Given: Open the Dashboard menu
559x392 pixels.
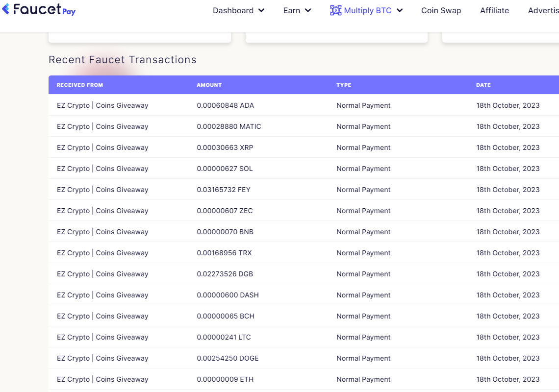Looking at the screenshot, I should point(238,11).
